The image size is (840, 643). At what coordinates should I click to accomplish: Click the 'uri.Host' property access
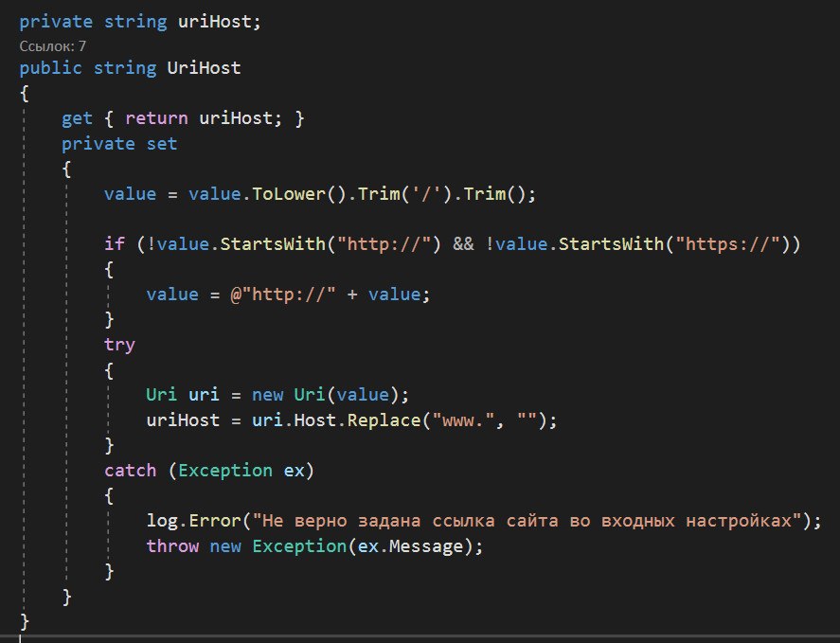(294, 420)
